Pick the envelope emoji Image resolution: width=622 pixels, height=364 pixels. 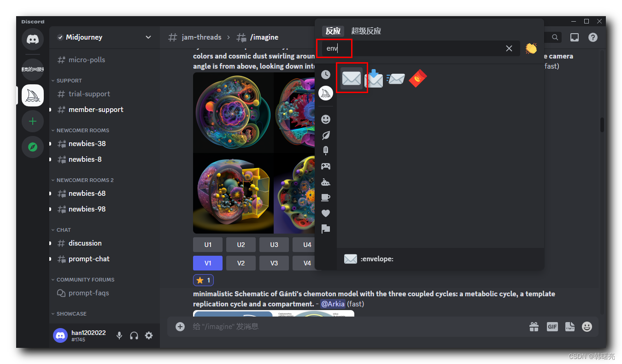point(352,79)
